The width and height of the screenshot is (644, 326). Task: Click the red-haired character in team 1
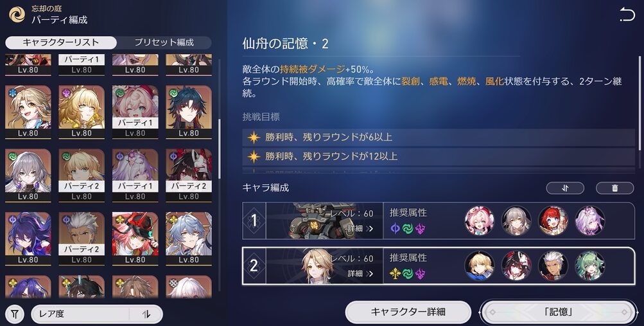pyautogui.click(x=553, y=221)
